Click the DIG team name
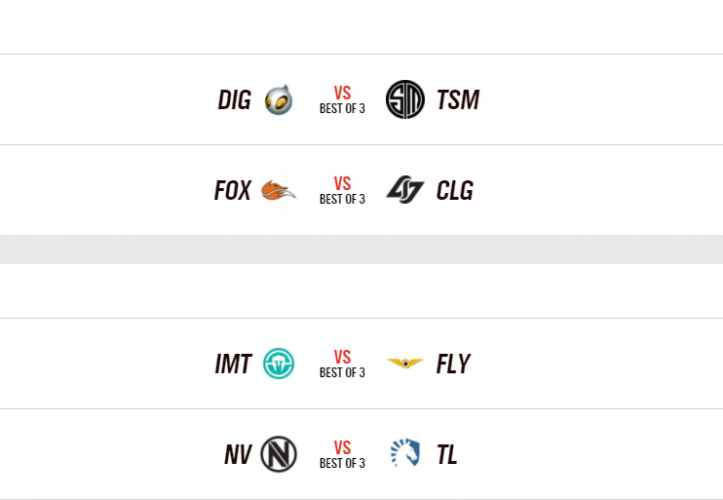The width and height of the screenshot is (723, 500). (234, 100)
